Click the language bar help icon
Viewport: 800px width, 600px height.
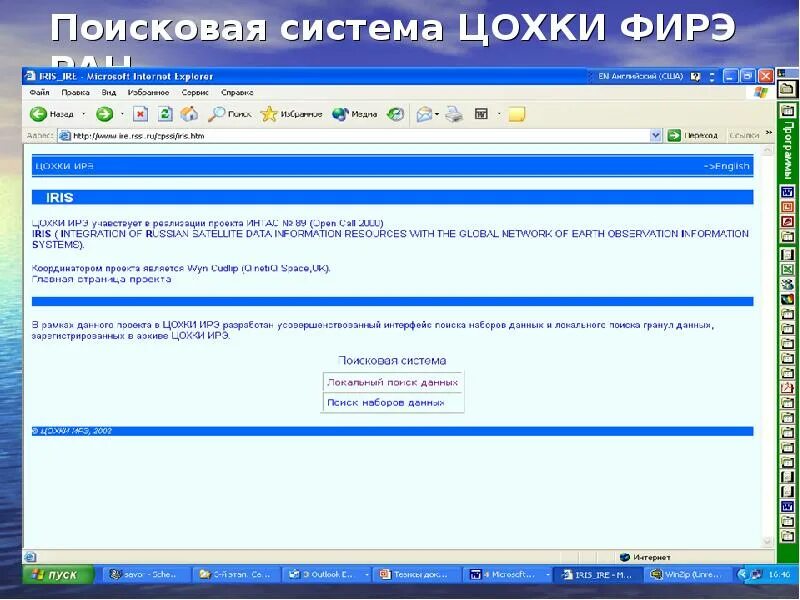[x=695, y=77]
